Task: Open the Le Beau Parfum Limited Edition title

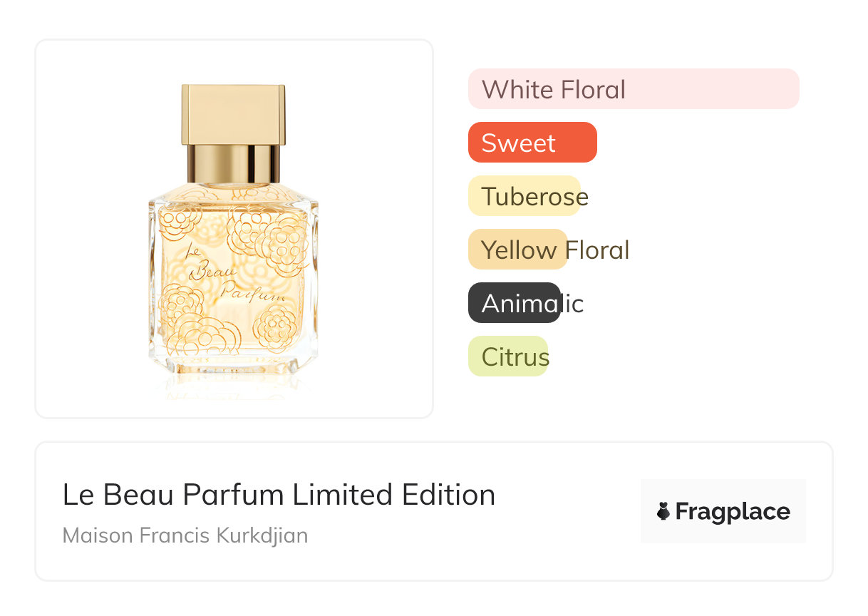Action: [279, 494]
